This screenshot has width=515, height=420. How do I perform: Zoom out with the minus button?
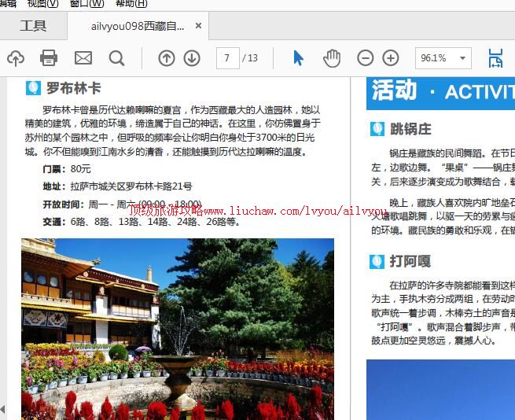[x=366, y=58]
